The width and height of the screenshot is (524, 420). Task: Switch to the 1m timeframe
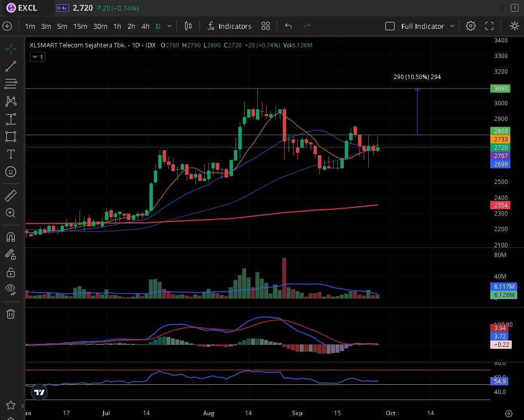[30, 26]
